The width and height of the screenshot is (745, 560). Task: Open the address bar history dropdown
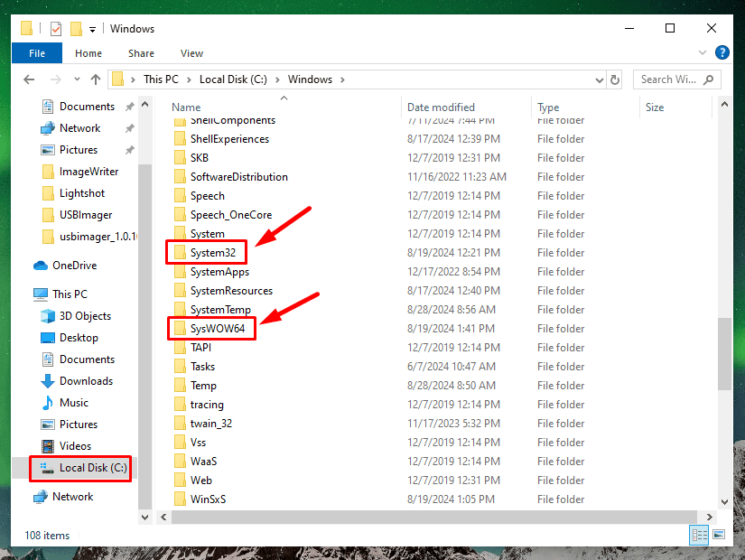599,79
